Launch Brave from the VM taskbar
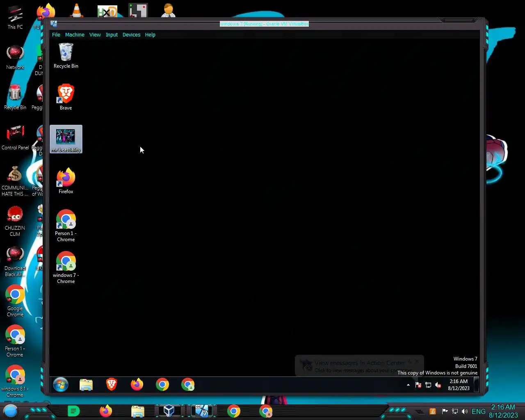This screenshot has height=420, width=525. (112, 385)
